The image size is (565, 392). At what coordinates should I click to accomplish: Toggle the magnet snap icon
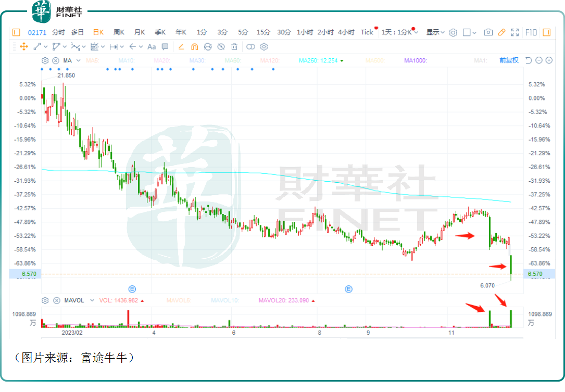pos(195,46)
